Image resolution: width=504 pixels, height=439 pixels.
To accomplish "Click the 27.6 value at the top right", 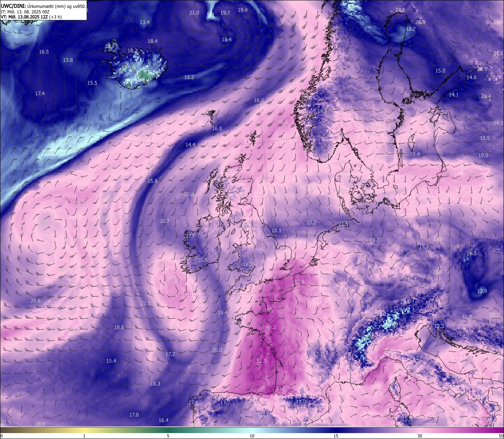I will 400,10.
